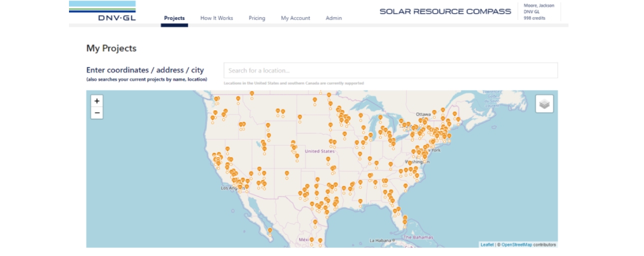Zoom out on the map
The image size is (644, 256).
[97, 113]
